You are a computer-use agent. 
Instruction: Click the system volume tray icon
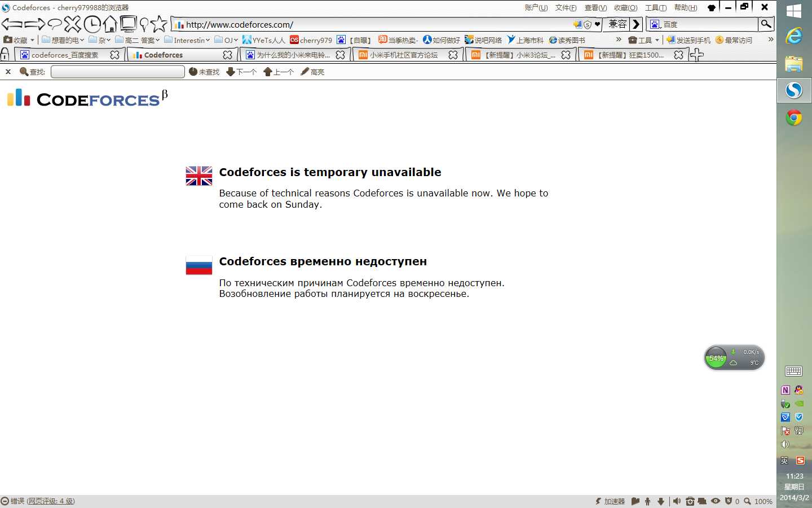pos(785,444)
